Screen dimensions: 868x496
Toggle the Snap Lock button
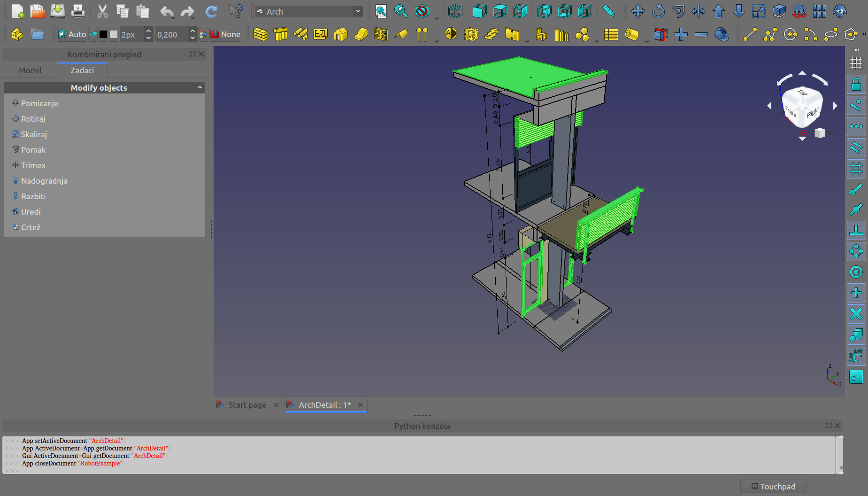[x=856, y=85]
